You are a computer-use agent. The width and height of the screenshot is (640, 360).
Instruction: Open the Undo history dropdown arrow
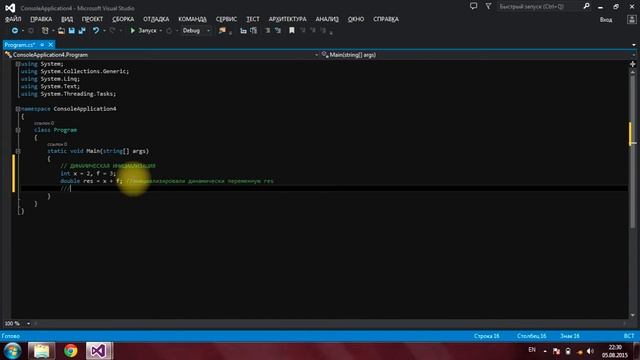[104, 31]
